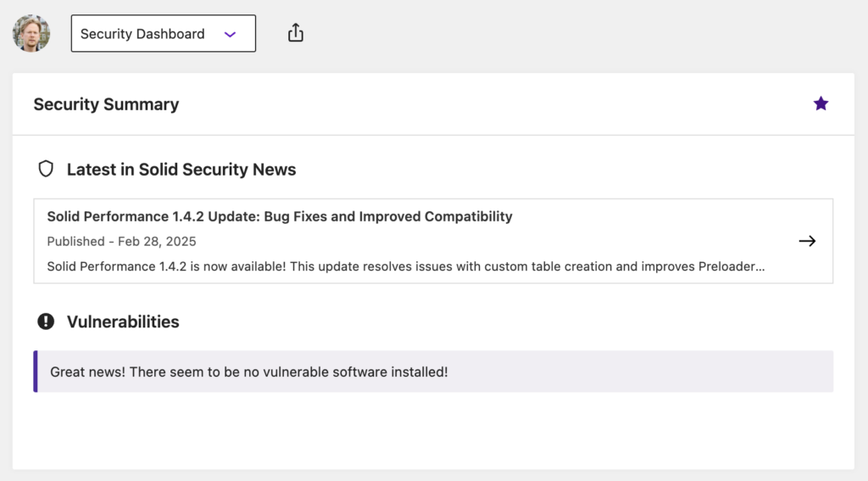Click 'Bug Fixes and Improved Compatibility' text
Viewport: 868px width, 481px height.
[x=388, y=216]
